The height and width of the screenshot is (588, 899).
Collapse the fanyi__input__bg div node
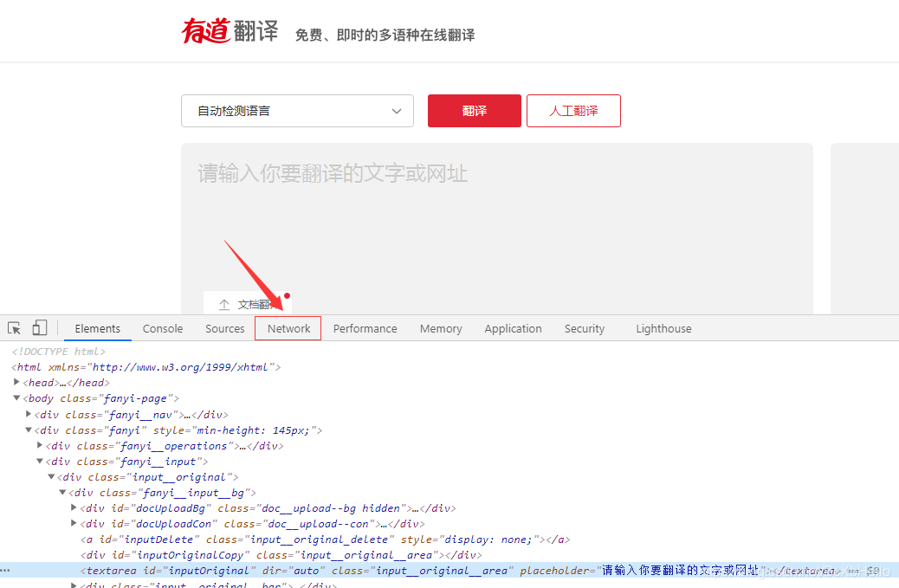click(x=62, y=492)
